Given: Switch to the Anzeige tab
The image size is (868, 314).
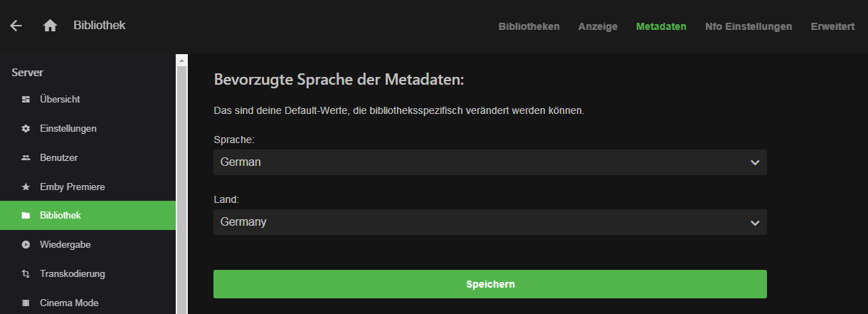Looking at the screenshot, I should click(598, 26).
